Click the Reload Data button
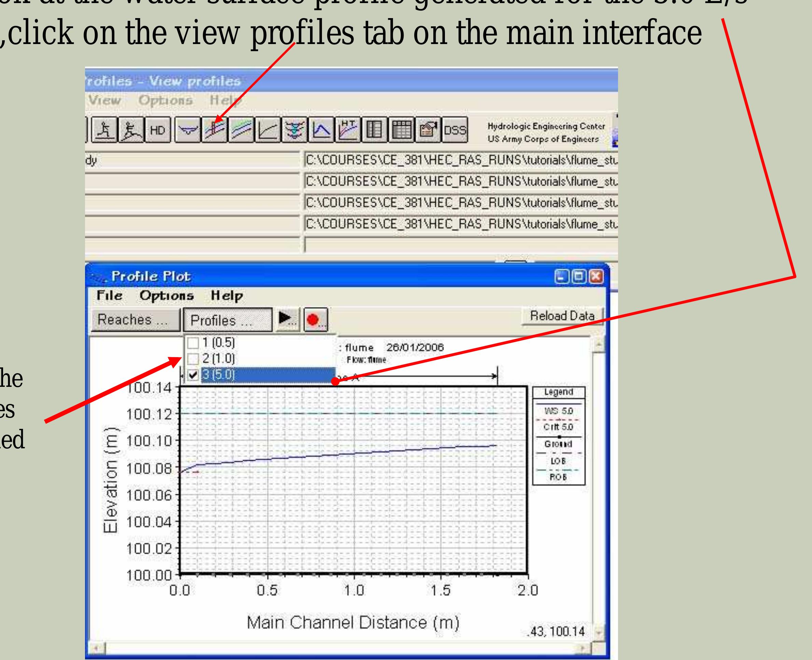The height and width of the screenshot is (660, 812). click(x=563, y=316)
